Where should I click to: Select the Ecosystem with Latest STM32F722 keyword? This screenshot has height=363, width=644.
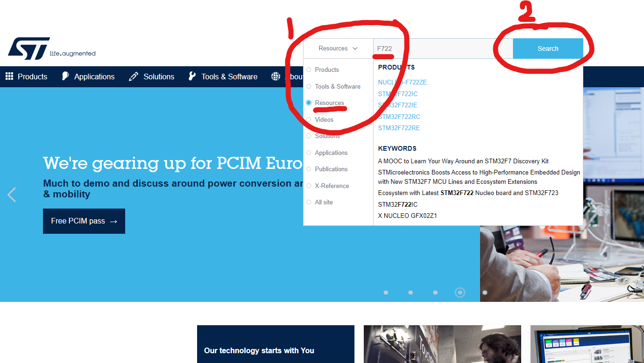[468, 193]
